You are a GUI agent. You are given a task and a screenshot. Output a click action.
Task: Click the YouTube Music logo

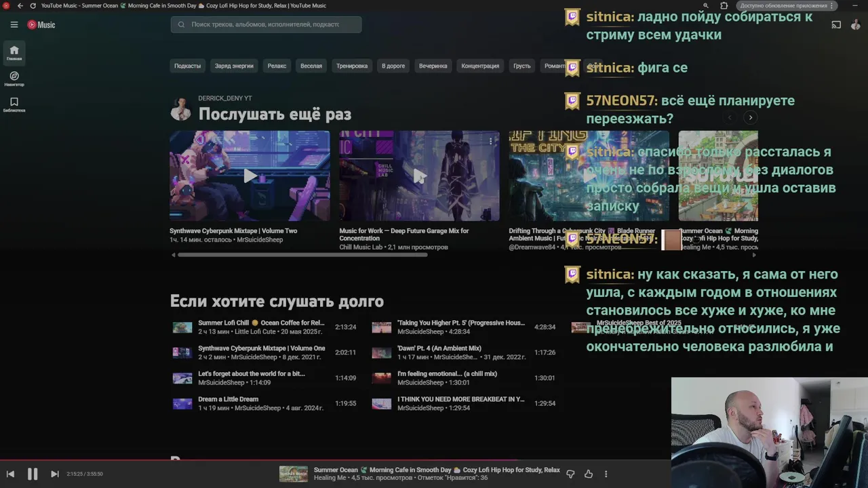[x=41, y=24]
